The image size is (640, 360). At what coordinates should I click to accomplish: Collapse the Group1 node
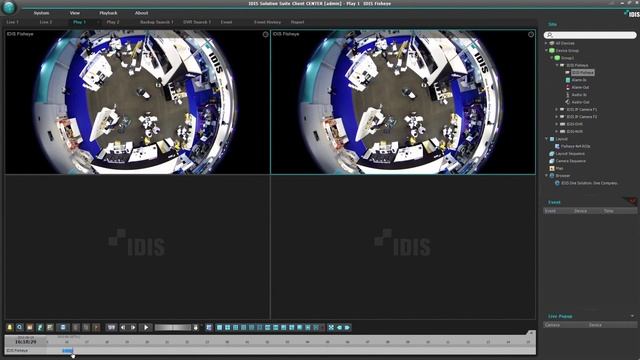click(x=552, y=58)
